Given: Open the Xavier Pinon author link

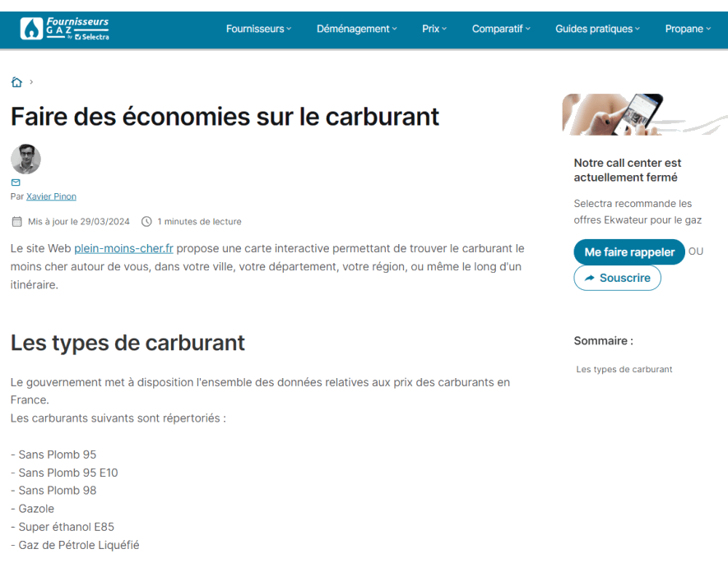Looking at the screenshot, I should pos(51,196).
